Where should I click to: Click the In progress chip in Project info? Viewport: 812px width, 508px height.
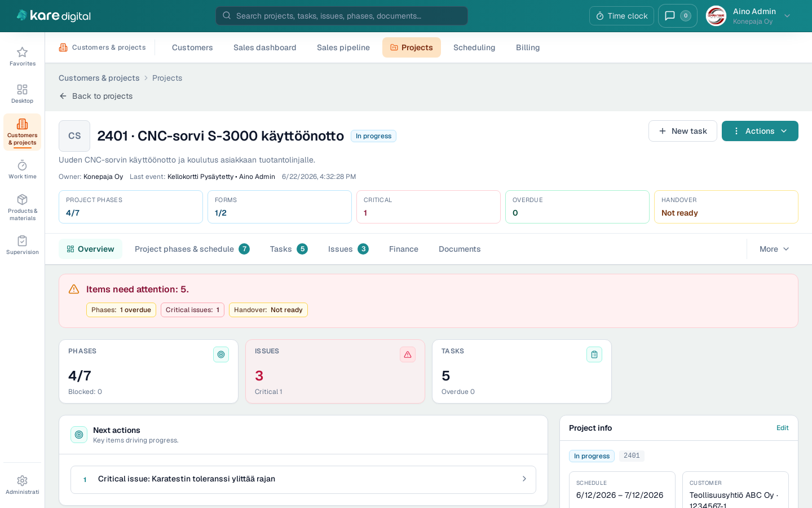[592, 456]
